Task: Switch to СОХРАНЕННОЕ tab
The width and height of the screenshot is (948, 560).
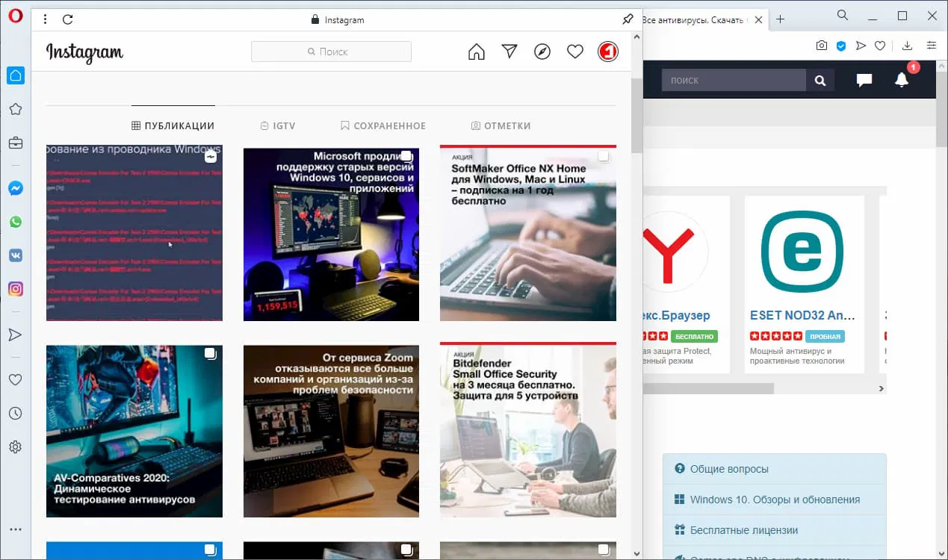Action: 383,125
